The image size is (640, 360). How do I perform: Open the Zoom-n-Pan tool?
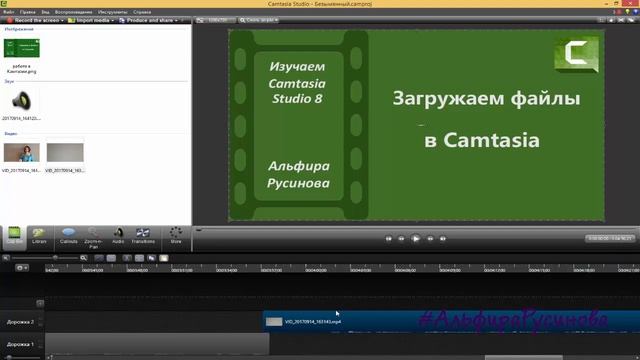tap(93, 238)
